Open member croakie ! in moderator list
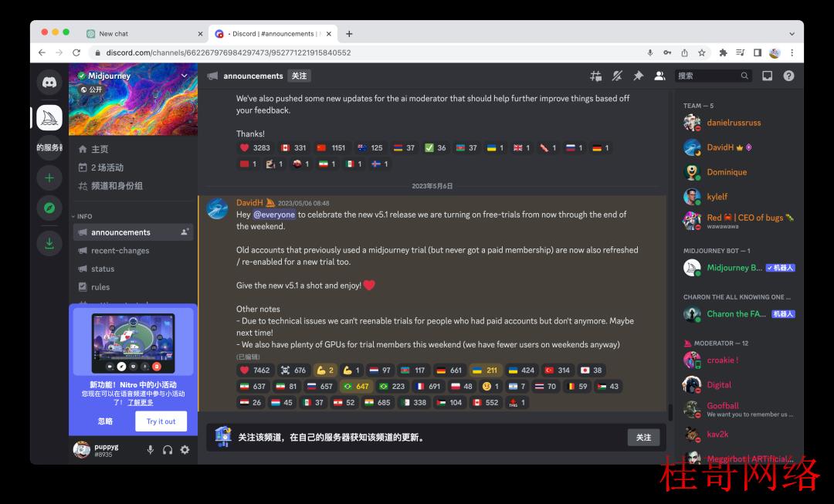Image resolution: width=834 pixels, height=504 pixels. 739,360
